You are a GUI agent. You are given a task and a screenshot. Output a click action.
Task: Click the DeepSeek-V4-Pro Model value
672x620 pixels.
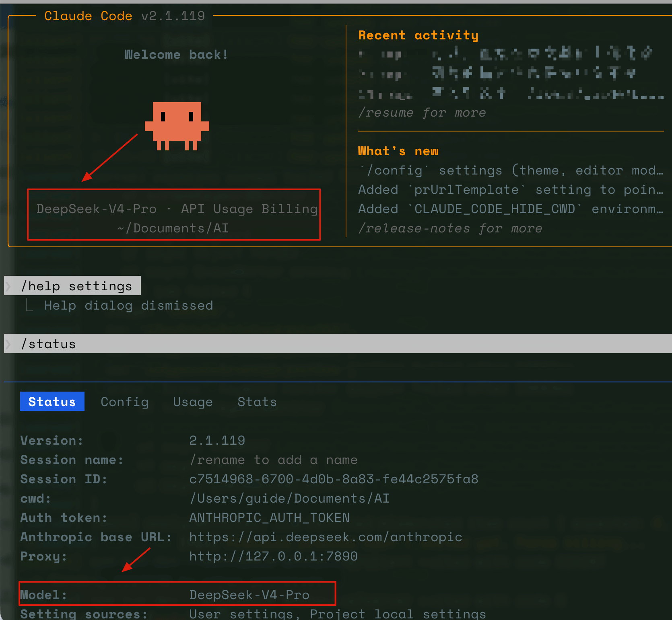tap(249, 595)
